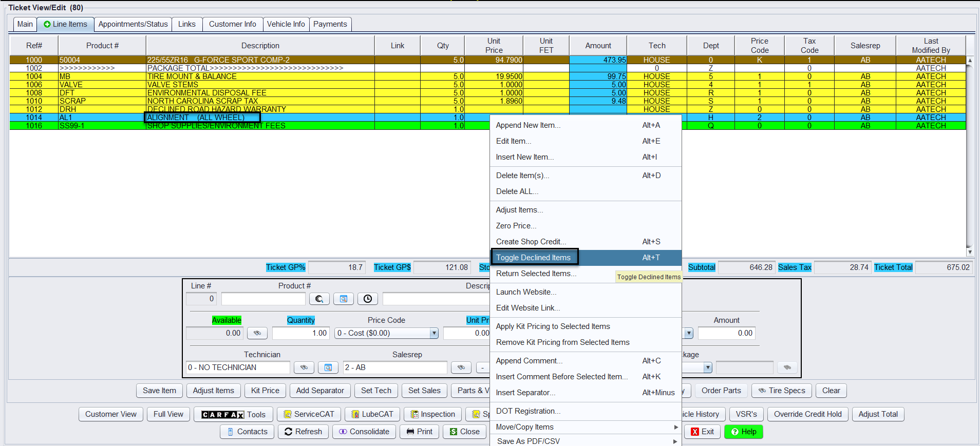
Task: Launch LubeCAT from the bottom toolbar
Action: (372, 414)
